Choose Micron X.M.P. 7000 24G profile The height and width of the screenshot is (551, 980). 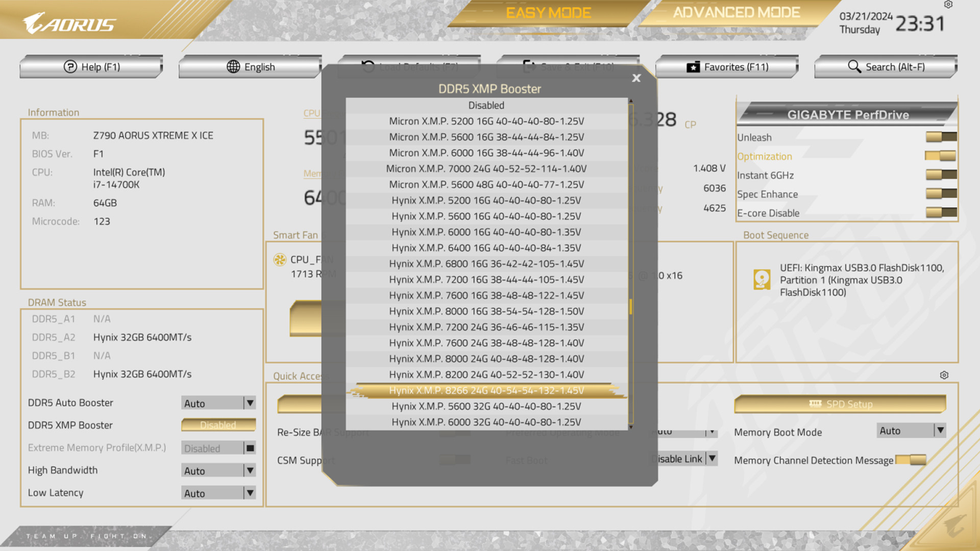click(486, 169)
